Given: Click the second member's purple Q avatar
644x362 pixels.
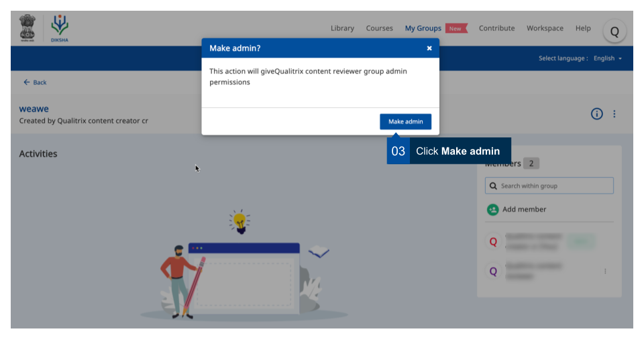Looking at the screenshot, I should pos(494,271).
